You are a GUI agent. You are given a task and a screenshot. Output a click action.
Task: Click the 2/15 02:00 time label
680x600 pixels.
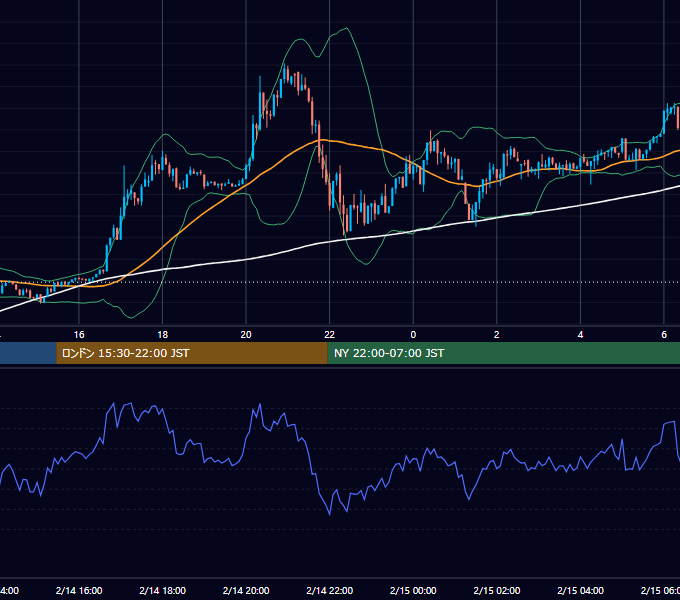click(497, 590)
